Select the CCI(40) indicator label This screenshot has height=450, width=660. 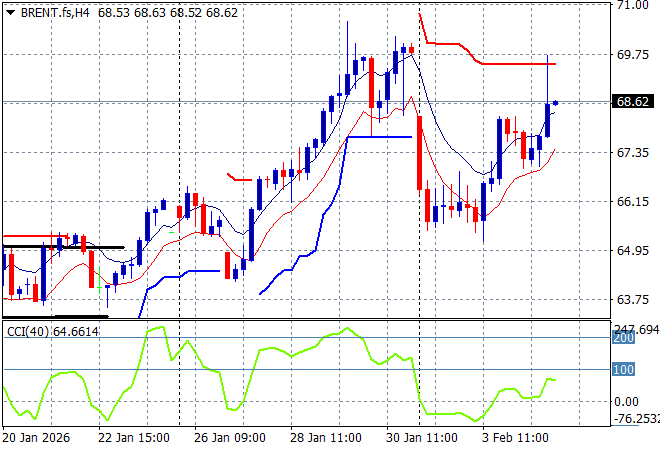pyautogui.click(x=27, y=331)
